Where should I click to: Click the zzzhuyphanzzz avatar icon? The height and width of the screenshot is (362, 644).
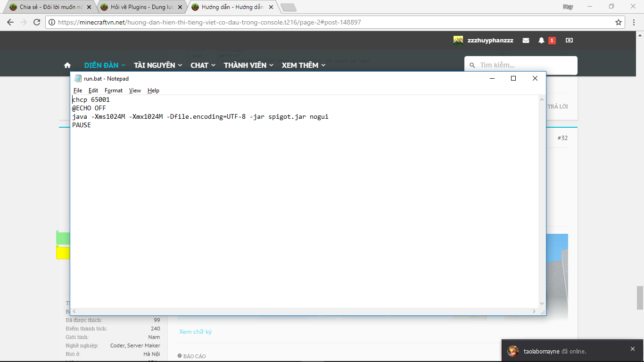click(x=458, y=41)
